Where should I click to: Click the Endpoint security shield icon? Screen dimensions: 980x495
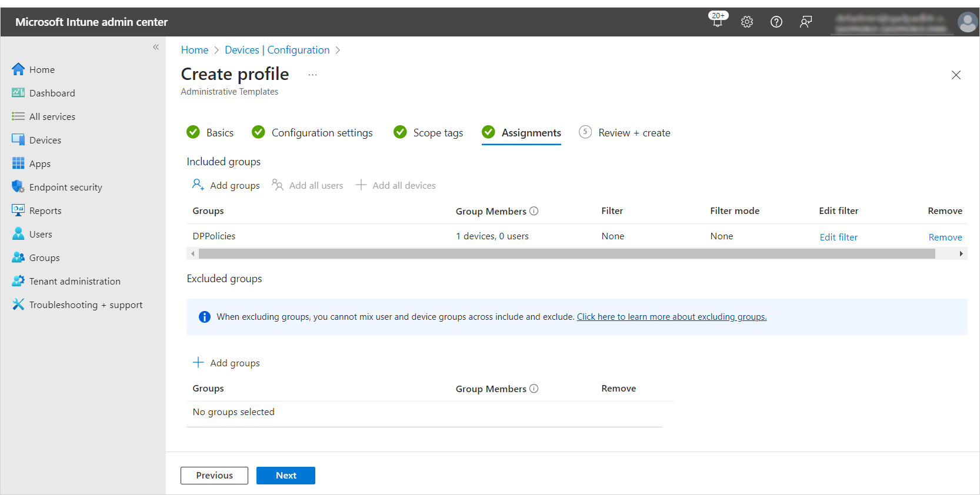coord(18,187)
